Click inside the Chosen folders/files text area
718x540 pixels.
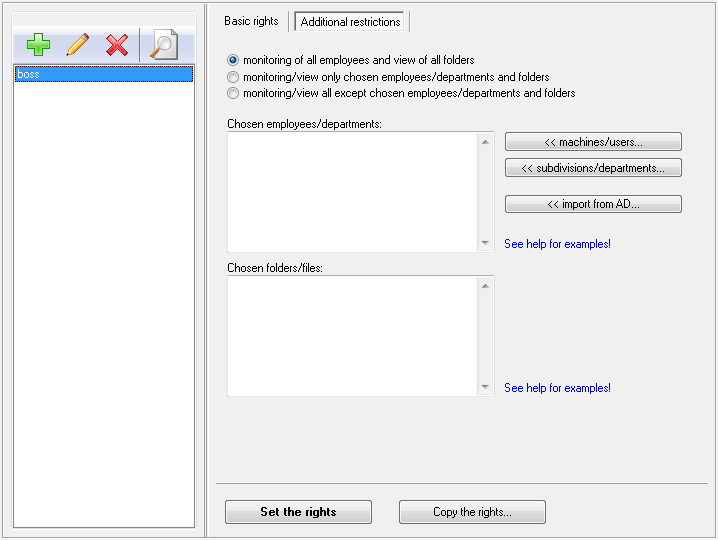352,336
